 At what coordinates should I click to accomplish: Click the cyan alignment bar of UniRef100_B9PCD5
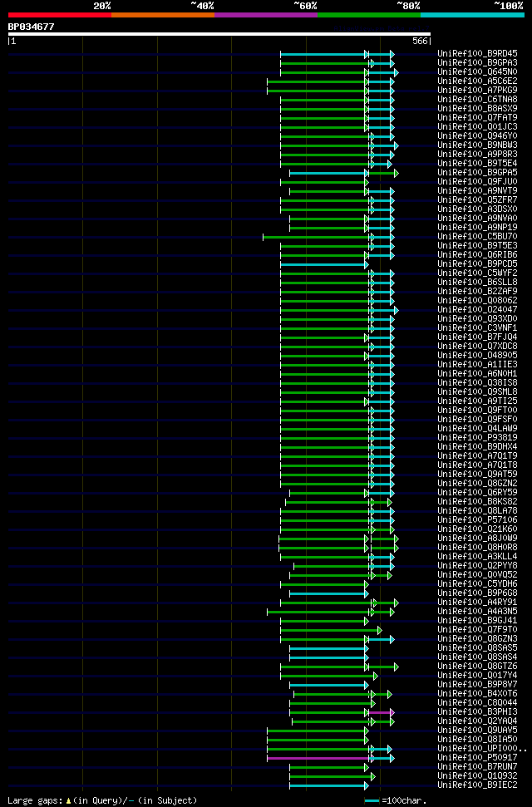pyautogui.click(x=323, y=265)
